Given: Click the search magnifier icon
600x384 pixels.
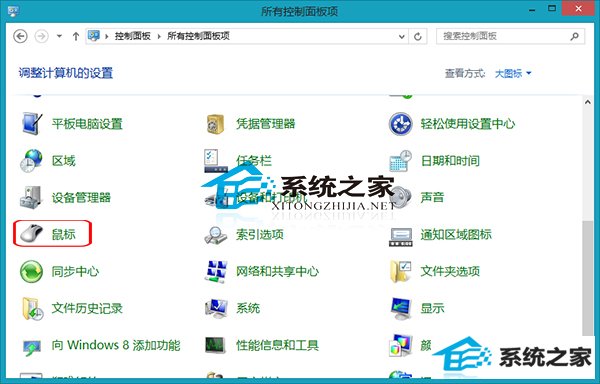Looking at the screenshot, I should point(574,36).
